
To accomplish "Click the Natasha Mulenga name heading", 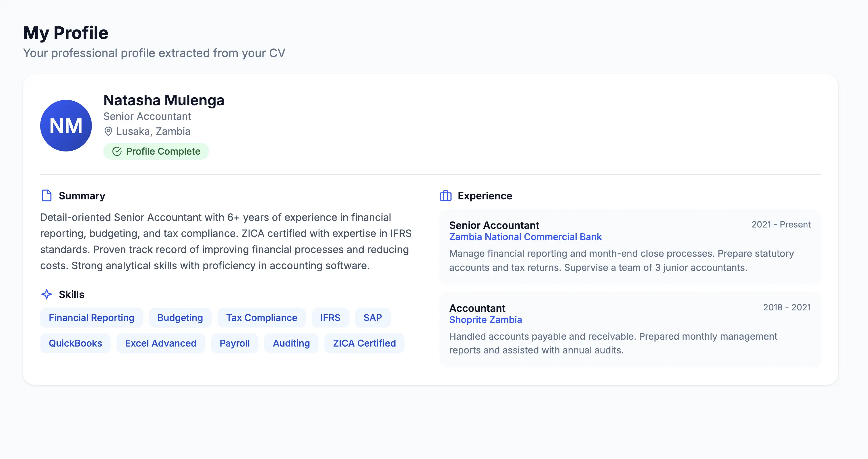I will [x=164, y=100].
